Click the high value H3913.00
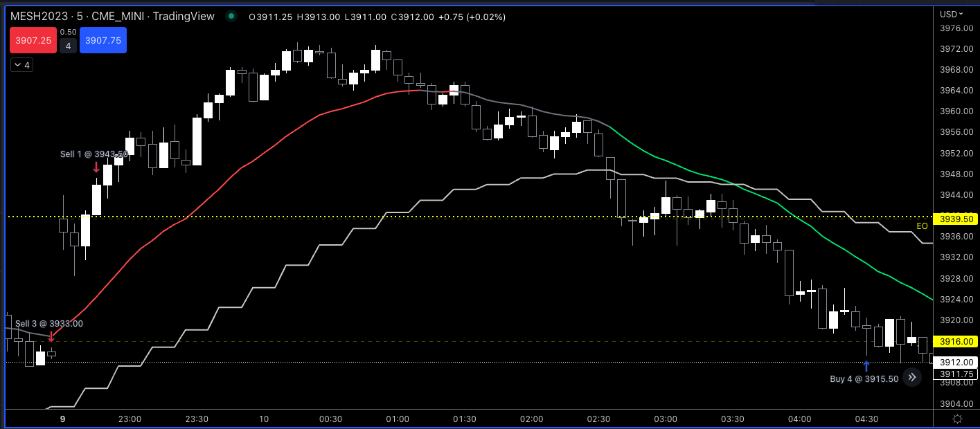The width and height of the screenshot is (980, 429). (318, 17)
